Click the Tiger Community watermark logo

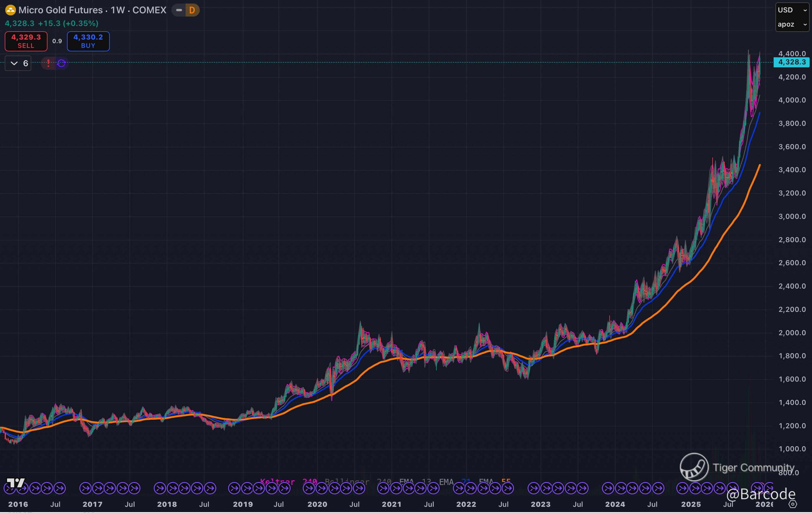click(694, 467)
